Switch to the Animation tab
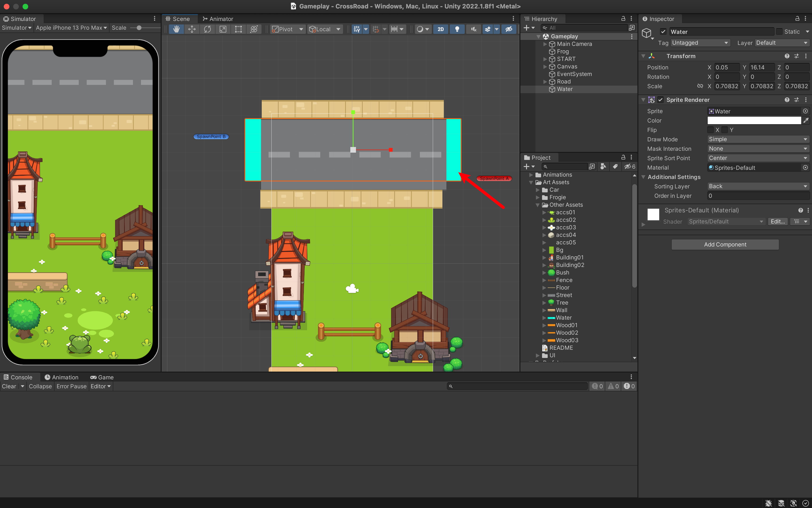This screenshot has width=812, height=508. (x=61, y=377)
